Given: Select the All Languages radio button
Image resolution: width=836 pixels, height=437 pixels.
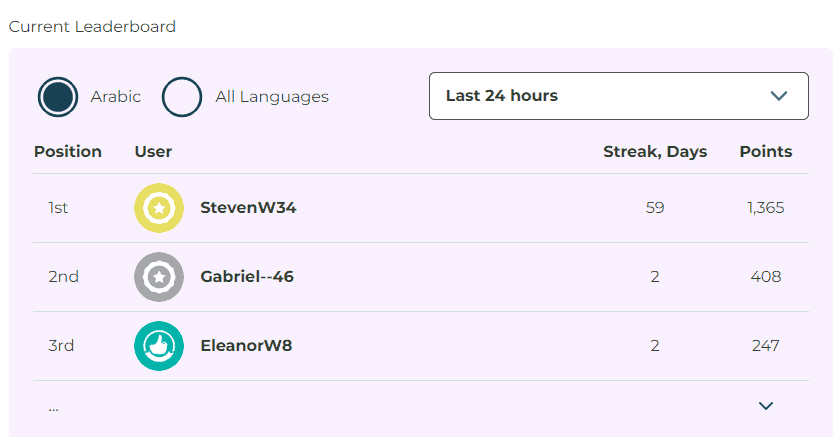Looking at the screenshot, I should (183, 97).
